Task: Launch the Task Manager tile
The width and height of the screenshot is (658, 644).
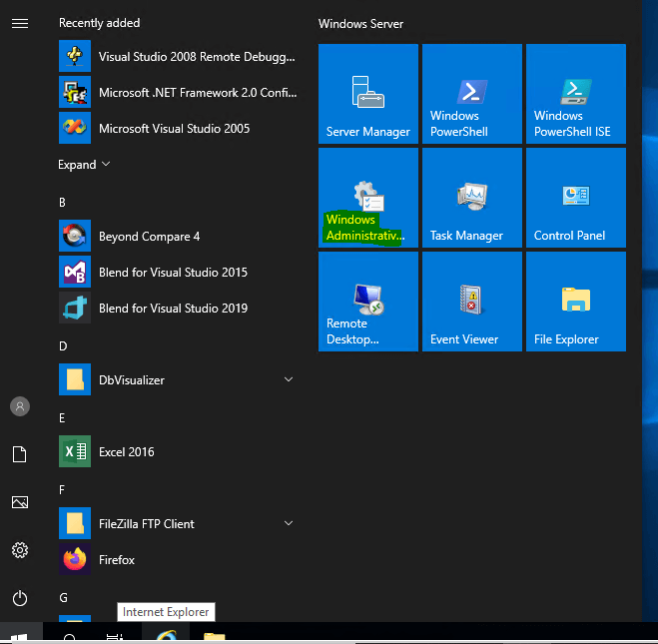Action: click(471, 197)
